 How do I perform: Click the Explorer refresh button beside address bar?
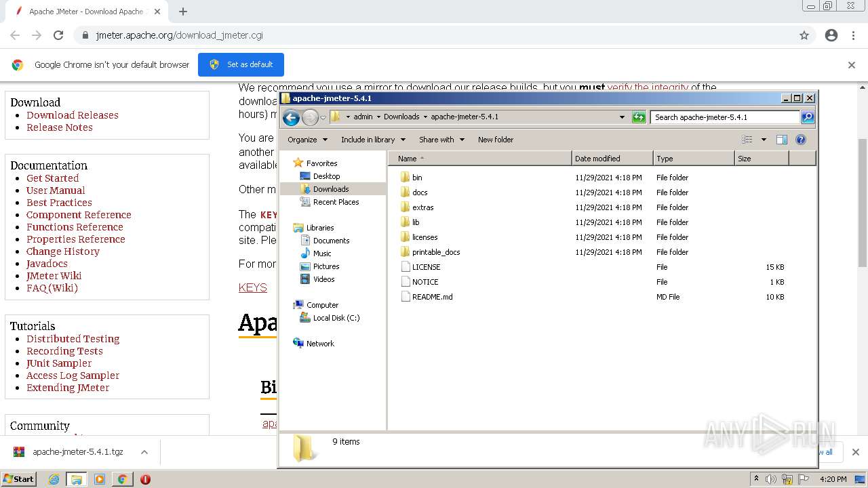click(x=639, y=117)
